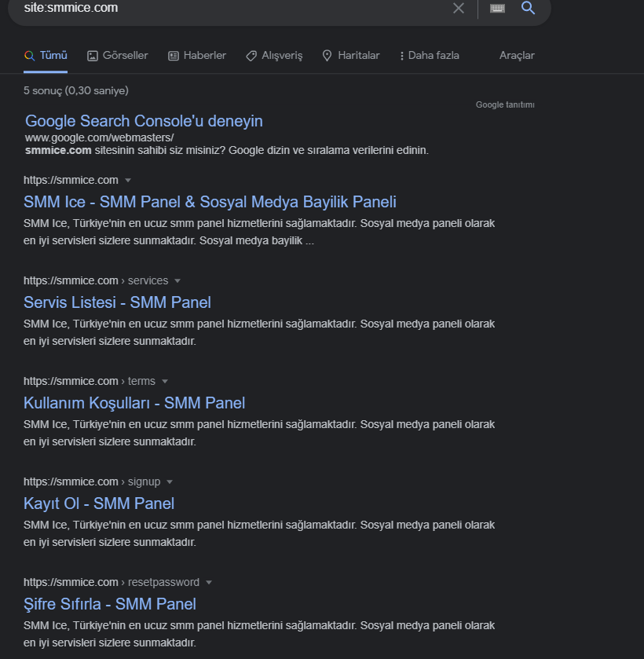The width and height of the screenshot is (644, 659).
Task: Click the https://smmice.com › terms breadcrumb
Action: tap(89, 381)
